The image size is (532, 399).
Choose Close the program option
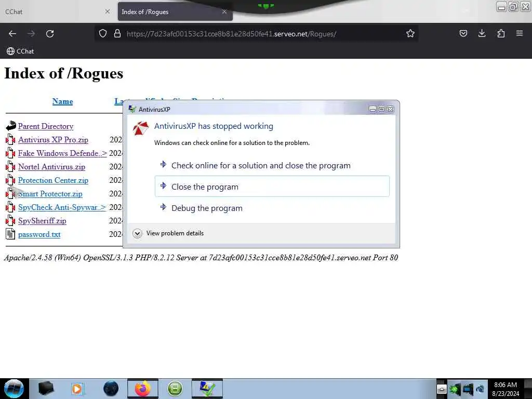[x=272, y=187]
